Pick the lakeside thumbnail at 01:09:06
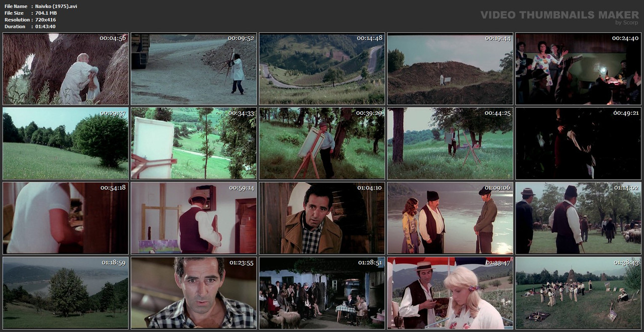 [x=450, y=218]
